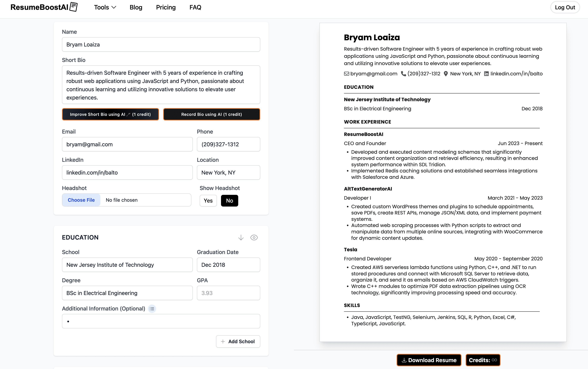Click the location pin icon next to New York
This screenshot has width=588, height=369.
click(446, 73)
